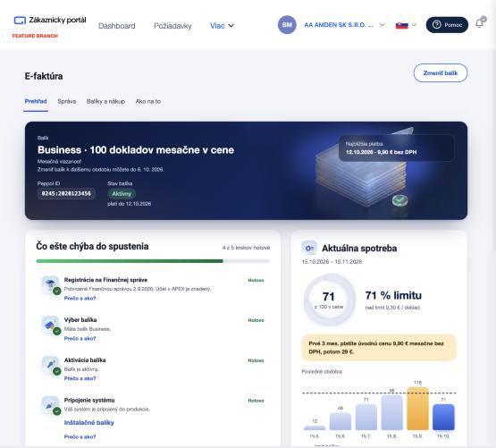The height and width of the screenshot is (448, 496).
Task: Open Inštalačné balíky link
Action: (x=88, y=423)
